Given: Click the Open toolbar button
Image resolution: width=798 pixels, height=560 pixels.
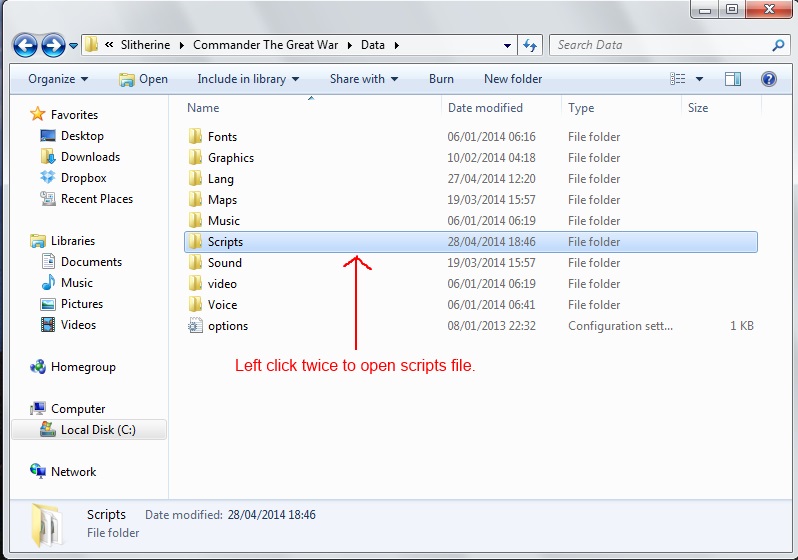Looking at the screenshot, I should (x=143, y=79).
